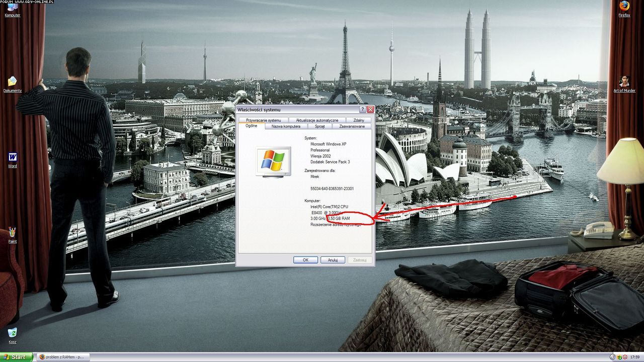
Task: Open the Art of Murder game shortcut
Action: point(624,82)
